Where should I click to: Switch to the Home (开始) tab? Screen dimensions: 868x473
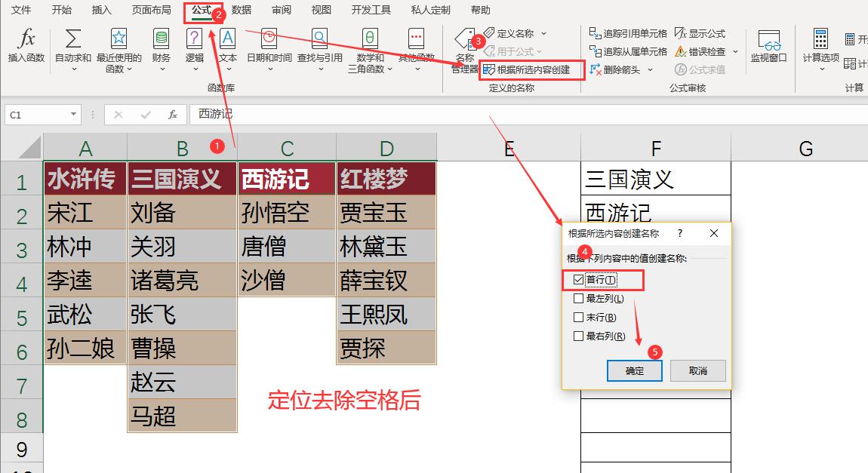tap(61, 10)
